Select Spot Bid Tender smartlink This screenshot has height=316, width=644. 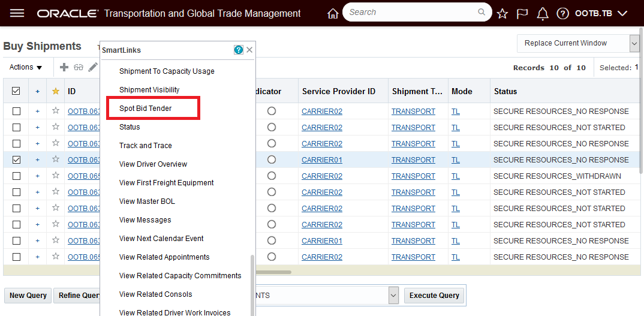pos(145,109)
